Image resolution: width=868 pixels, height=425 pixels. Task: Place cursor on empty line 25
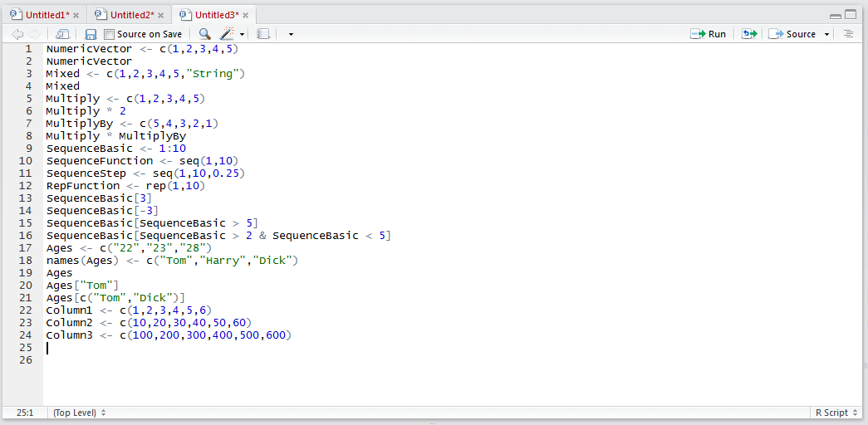451,348
